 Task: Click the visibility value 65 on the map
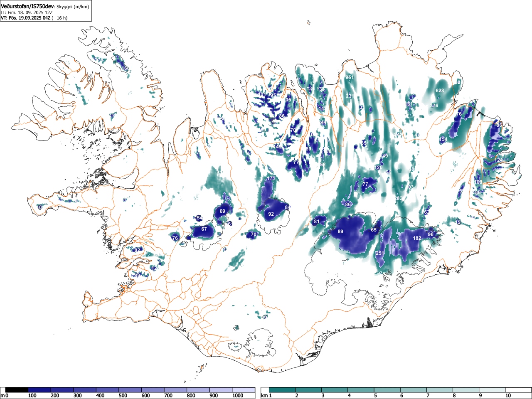click(x=374, y=230)
